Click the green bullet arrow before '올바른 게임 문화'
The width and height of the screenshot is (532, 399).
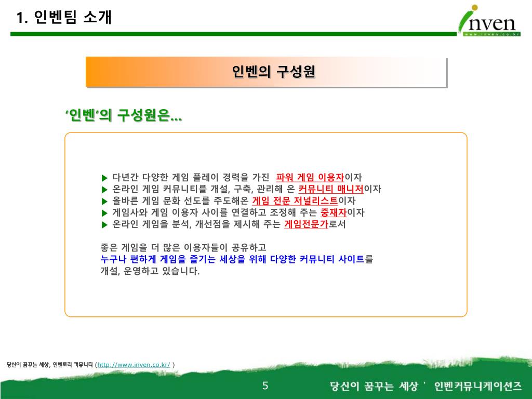click(x=104, y=201)
